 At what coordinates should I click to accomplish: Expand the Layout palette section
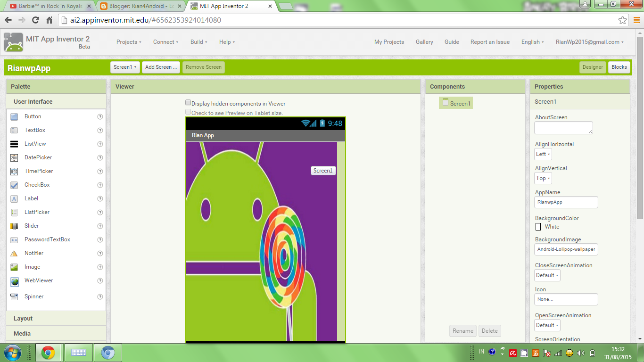[56, 319]
